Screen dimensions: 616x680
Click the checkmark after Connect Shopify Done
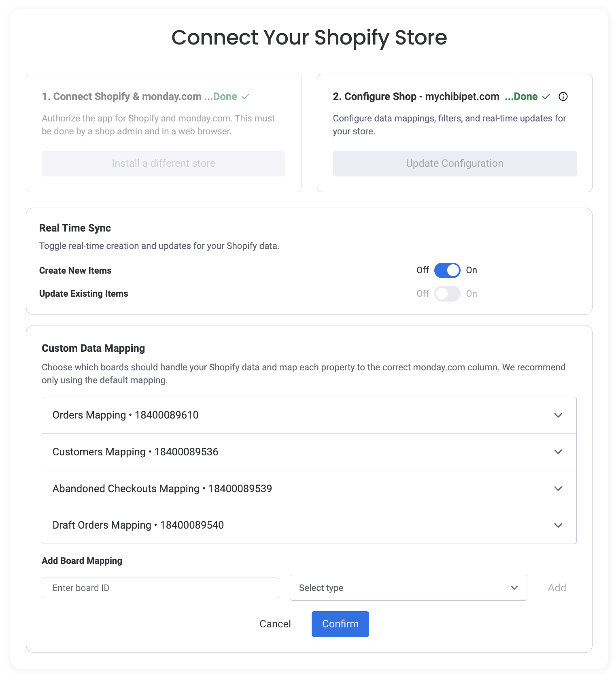point(245,96)
